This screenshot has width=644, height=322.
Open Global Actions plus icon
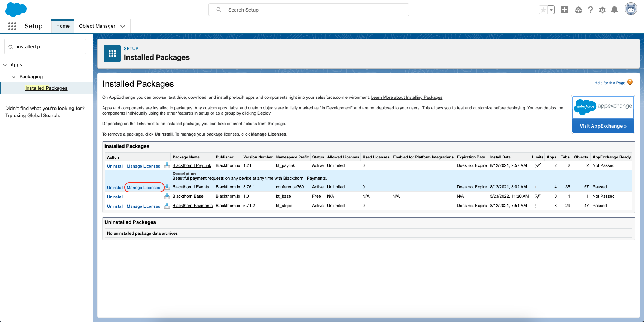tap(564, 10)
